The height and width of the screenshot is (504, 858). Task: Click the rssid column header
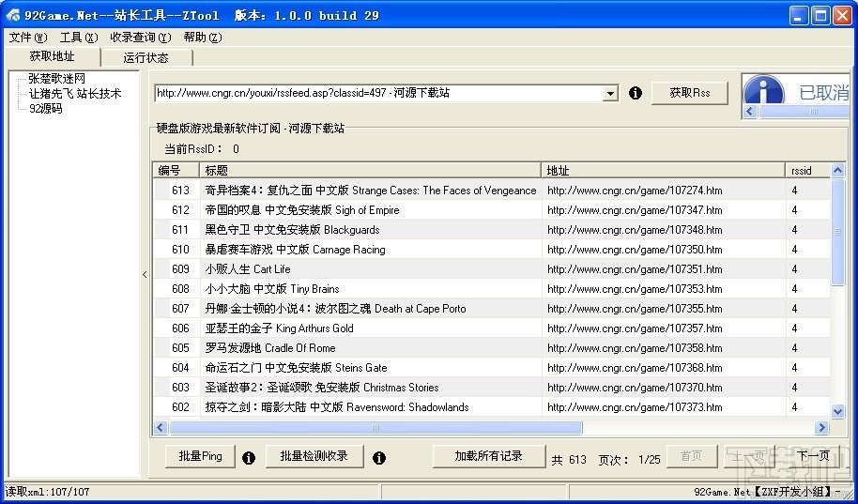809,171
